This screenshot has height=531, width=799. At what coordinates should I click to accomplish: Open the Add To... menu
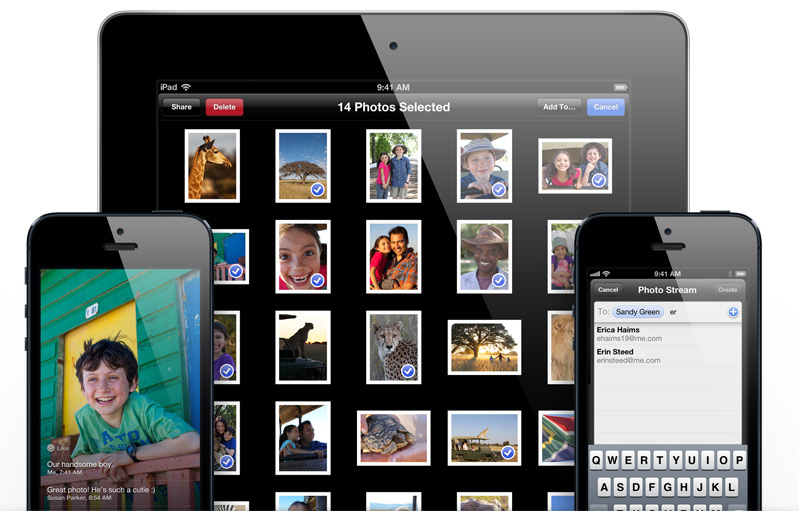click(x=559, y=107)
